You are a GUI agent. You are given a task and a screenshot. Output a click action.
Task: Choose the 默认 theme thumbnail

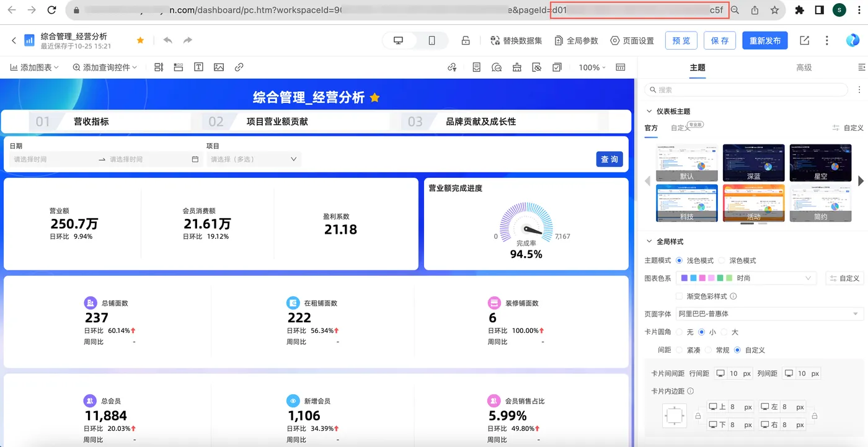click(687, 162)
